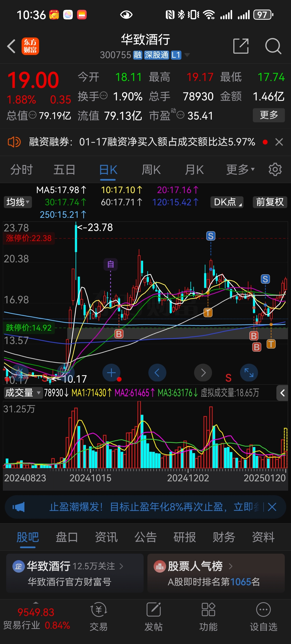Select the 日K tab

[108, 170]
